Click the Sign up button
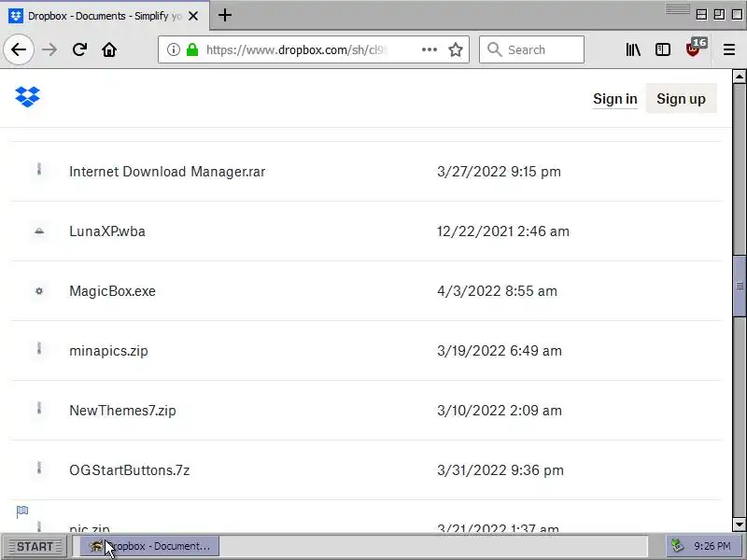 (x=681, y=99)
